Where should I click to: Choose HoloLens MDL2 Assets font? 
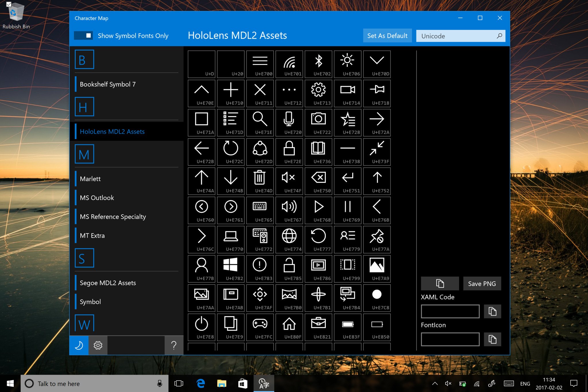[126, 132]
